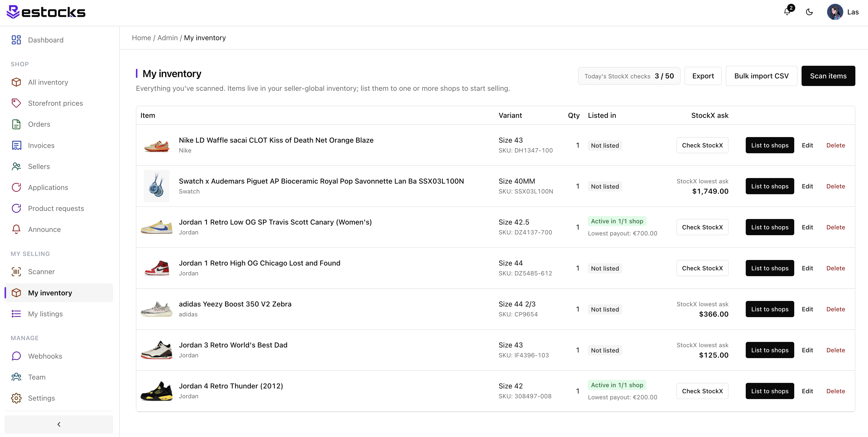The width and height of the screenshot is (868, 437).
Task: List Chicago Lost and Found to shops
Action: (770, 268)
